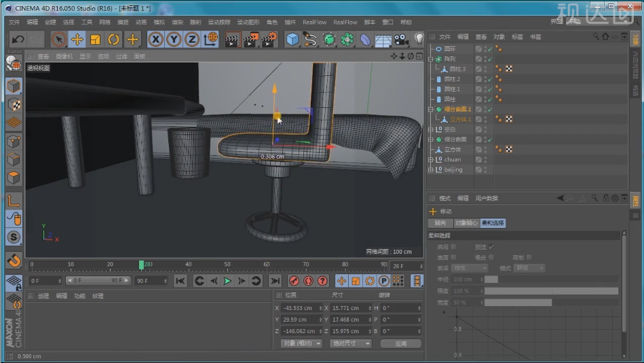Open 对象 menu in object manager
The height and width of the screenshot is (363, 644).
click(499, 37)
